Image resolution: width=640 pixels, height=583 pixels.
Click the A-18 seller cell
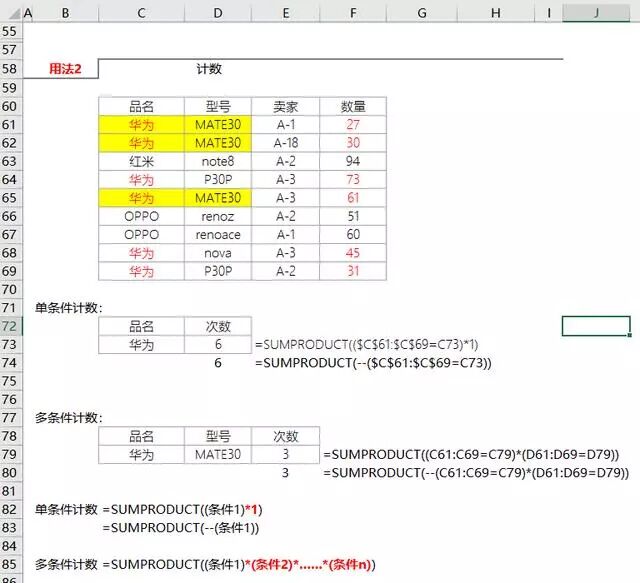point(286,143)
